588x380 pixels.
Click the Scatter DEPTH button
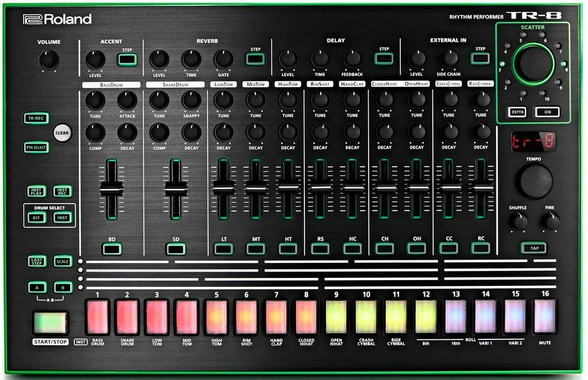[517, 112]
